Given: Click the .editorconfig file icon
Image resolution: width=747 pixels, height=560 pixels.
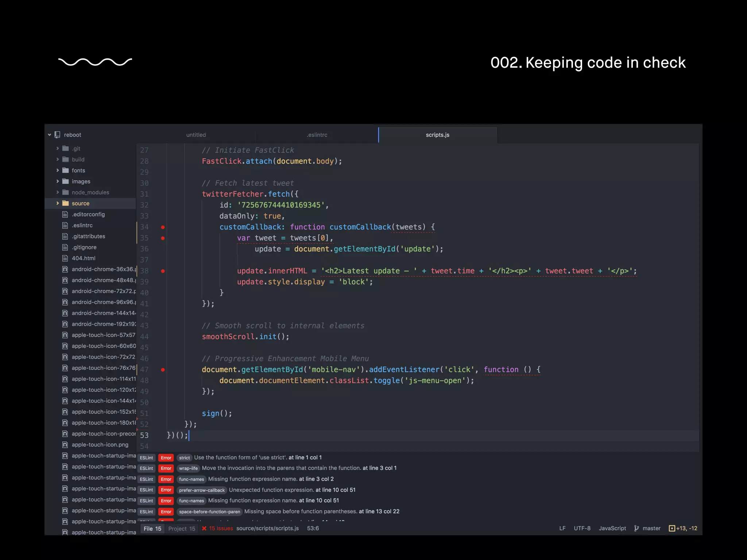Looking at the screenshot, I should click(65, 214).
